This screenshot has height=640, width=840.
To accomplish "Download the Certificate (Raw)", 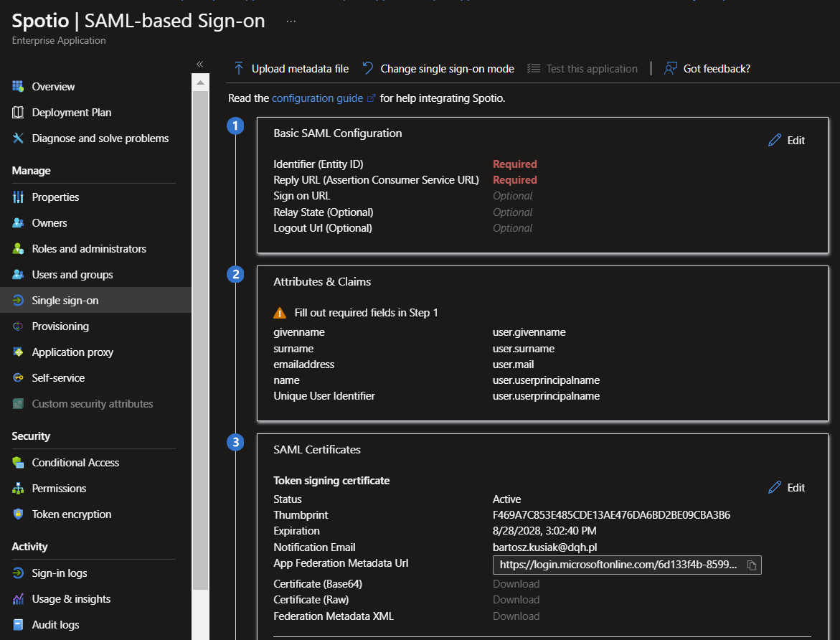I will [516, 599].
